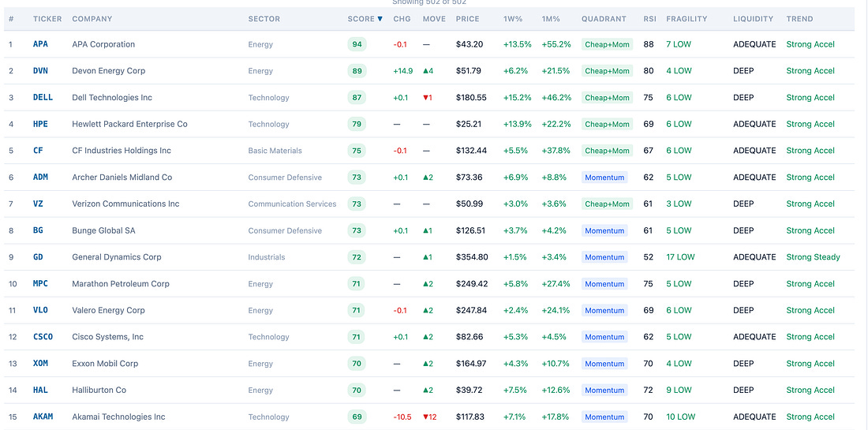The image size is (868, 430).
Task: Click the up-4 move arrow for DVN
Action: (x=428, y=71)
